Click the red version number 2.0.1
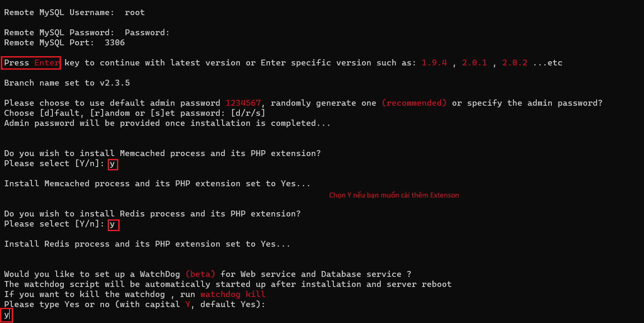 click(x=475, y=63)
